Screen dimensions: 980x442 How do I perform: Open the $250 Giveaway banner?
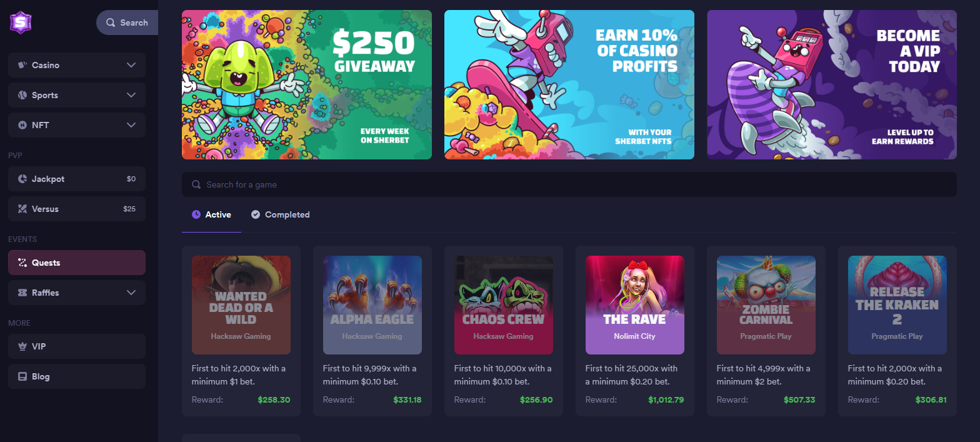(x=307, y=84)
